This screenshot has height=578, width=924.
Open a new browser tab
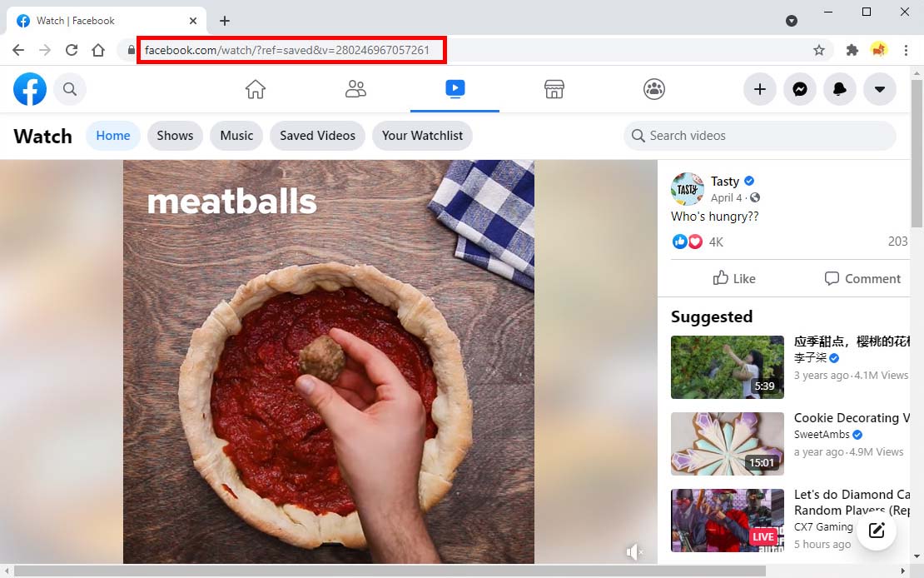coord(225,21)
